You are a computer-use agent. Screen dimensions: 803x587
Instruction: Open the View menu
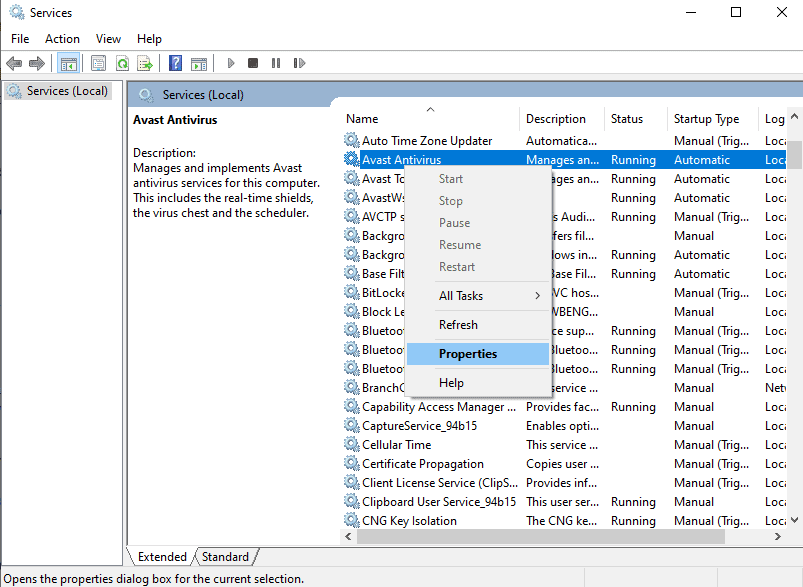108,39
